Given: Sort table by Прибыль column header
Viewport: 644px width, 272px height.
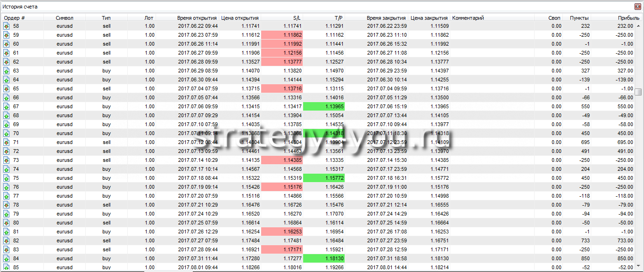Looking at the screenshot, I should [622, 18].
